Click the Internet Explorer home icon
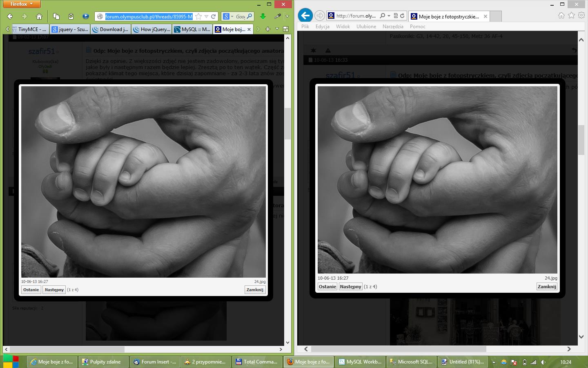 (x=561, y=15)
